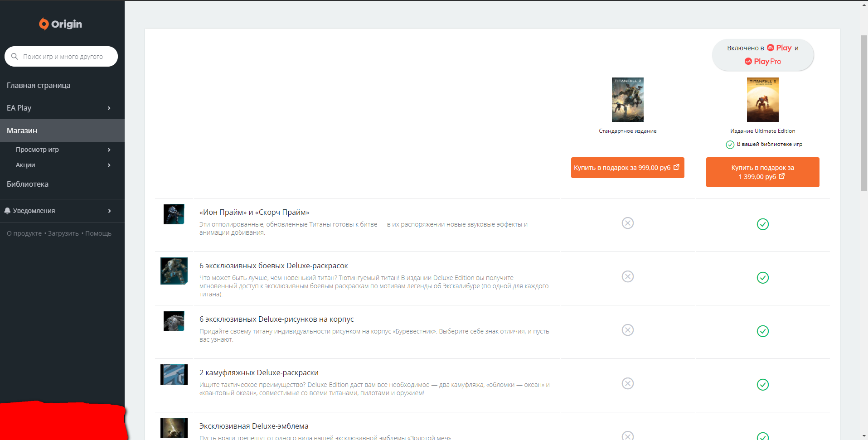
Task: Click 2 камуфляжных Deluxe-раскраски title
Action: [259, 372]
